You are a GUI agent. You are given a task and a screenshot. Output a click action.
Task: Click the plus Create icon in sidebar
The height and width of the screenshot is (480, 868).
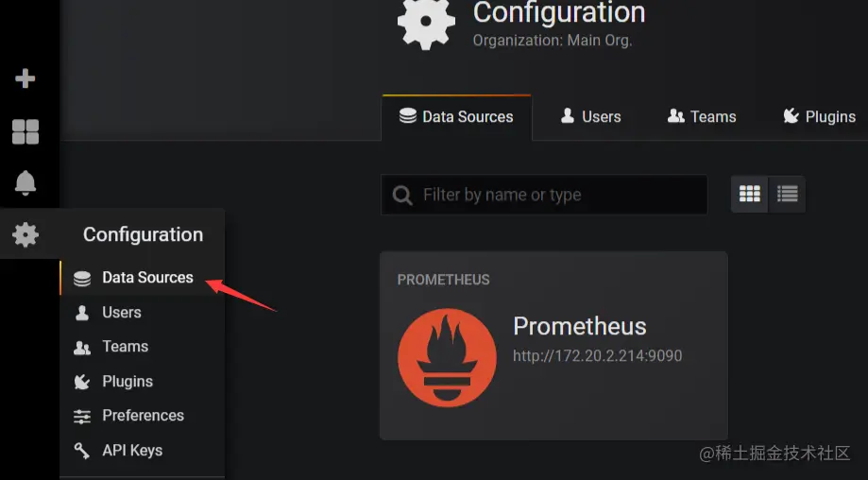click(x=26, y=78)
